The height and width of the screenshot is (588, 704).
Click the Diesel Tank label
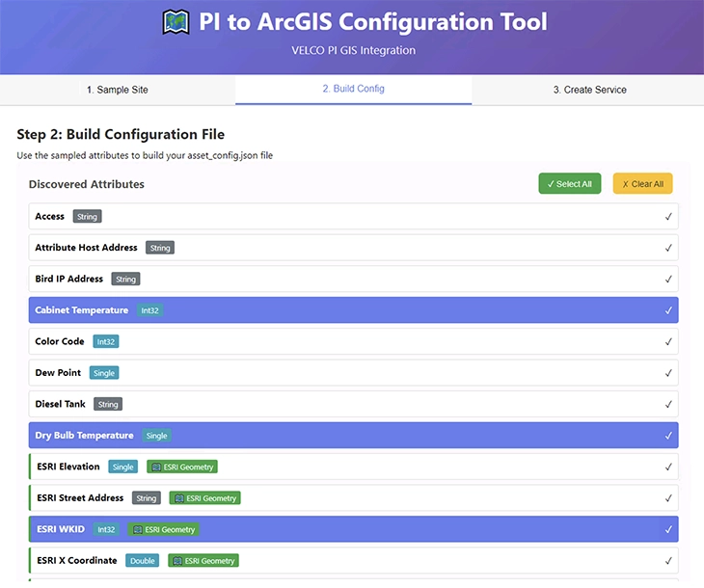pos(60,405)
